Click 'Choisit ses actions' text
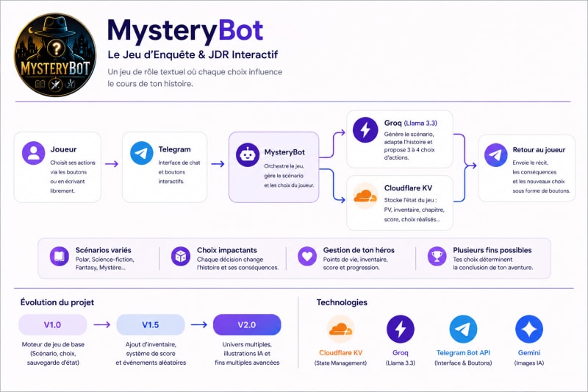Viewport: 588px width, 392px height. (x=73, y=163)
